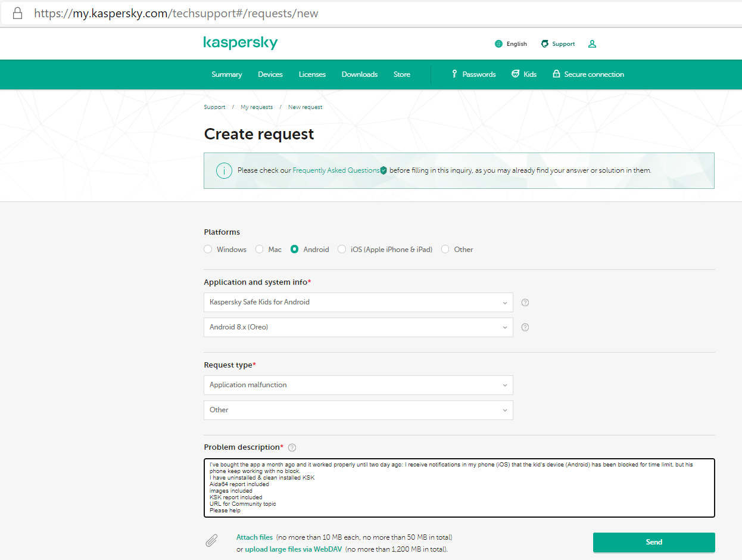Open the Secure connection menu item

click(588, 74)
